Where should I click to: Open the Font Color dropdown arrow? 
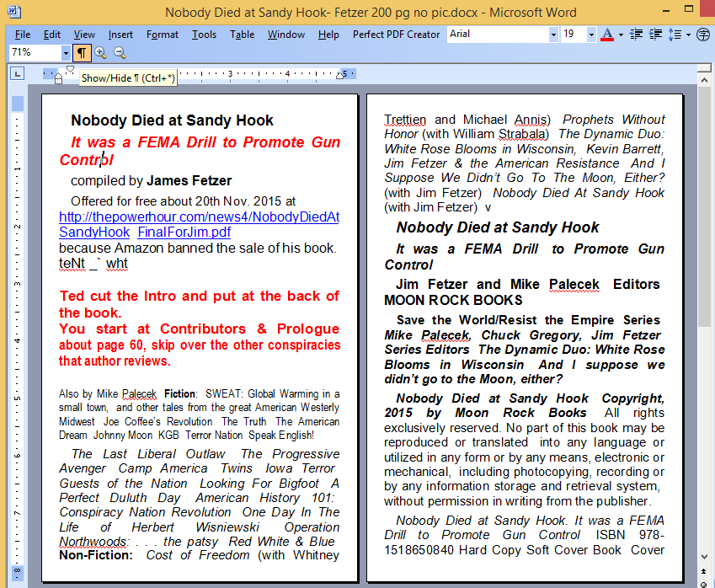621,35
